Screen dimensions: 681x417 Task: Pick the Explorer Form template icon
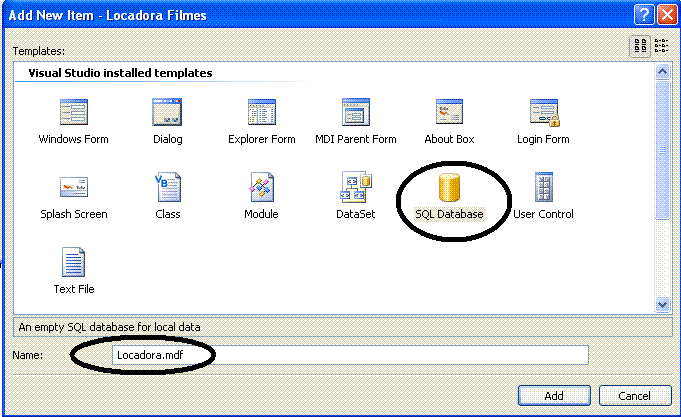click(x=262, y=112)
